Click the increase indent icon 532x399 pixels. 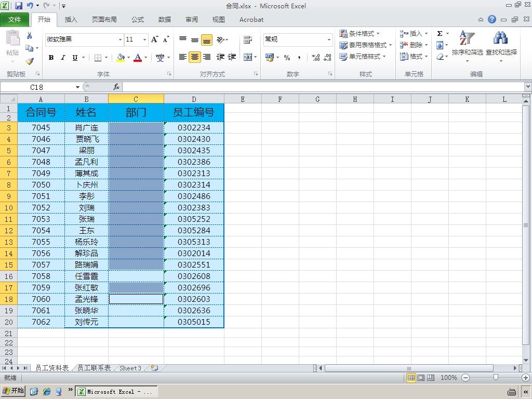pyautogui.click(x=232, y=57)
